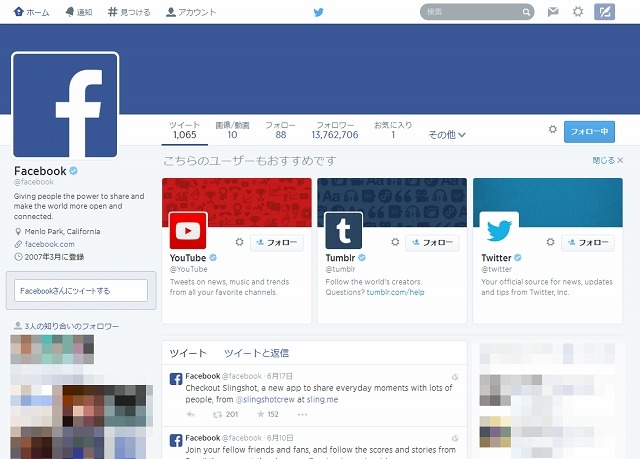The height and width of the screenshot is (459, 640).
Task: Click the Twitter suggestion card bird avatar
Action: point(499,231)
